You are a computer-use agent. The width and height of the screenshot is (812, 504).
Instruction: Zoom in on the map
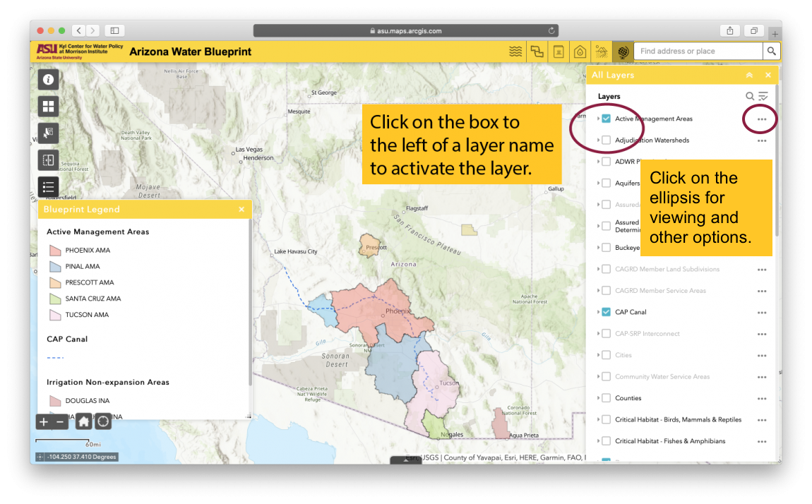click(44, 421)
